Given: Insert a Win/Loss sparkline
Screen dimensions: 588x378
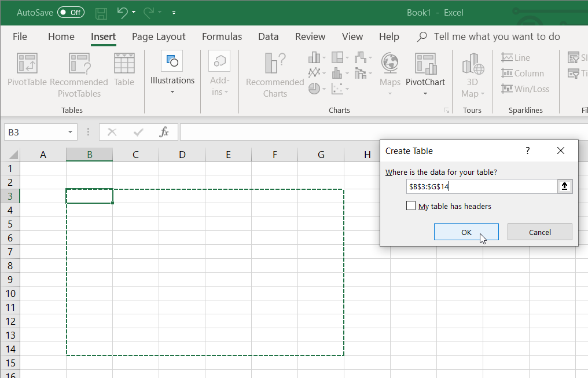Looking at the screenshot, I should pyautogui.click(x=525, y=89).
